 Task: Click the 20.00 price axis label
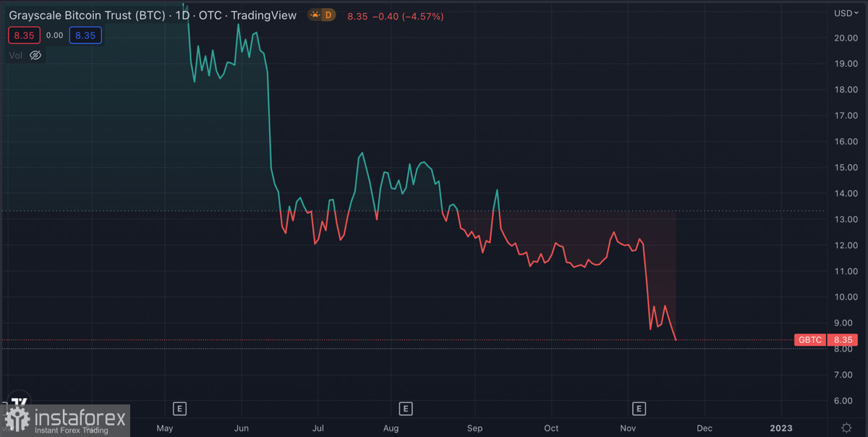click(x=846, y=38)
